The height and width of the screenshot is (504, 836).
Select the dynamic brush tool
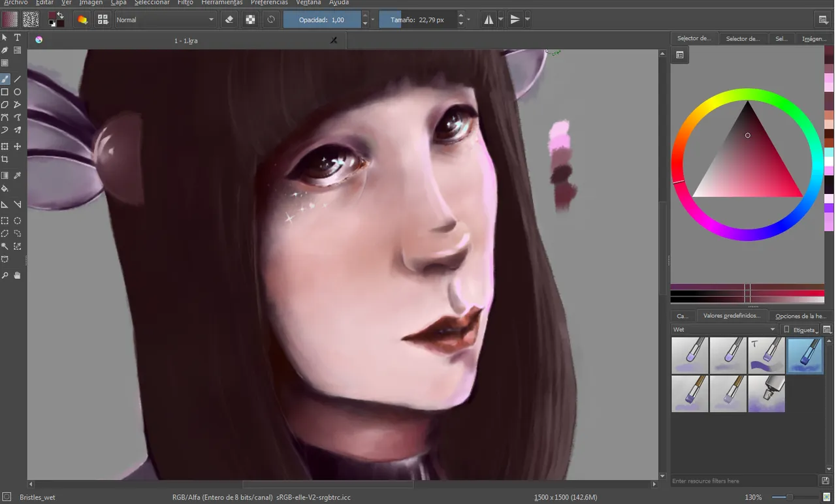coord(5,131)
